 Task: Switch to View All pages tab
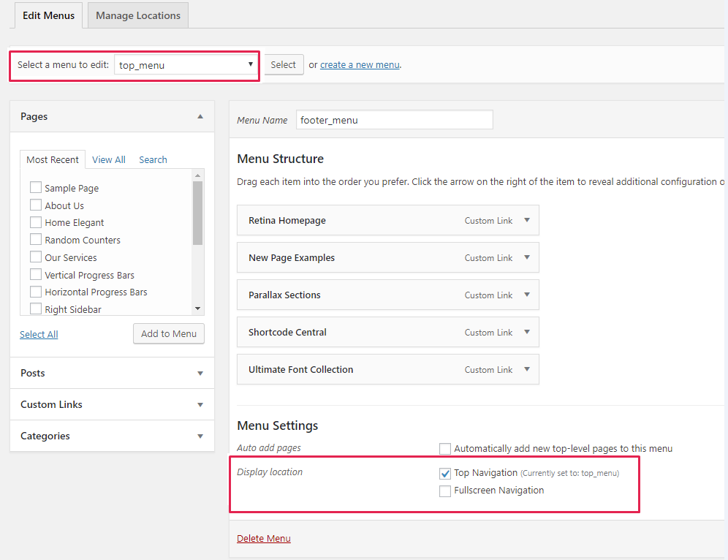point(109,159)
